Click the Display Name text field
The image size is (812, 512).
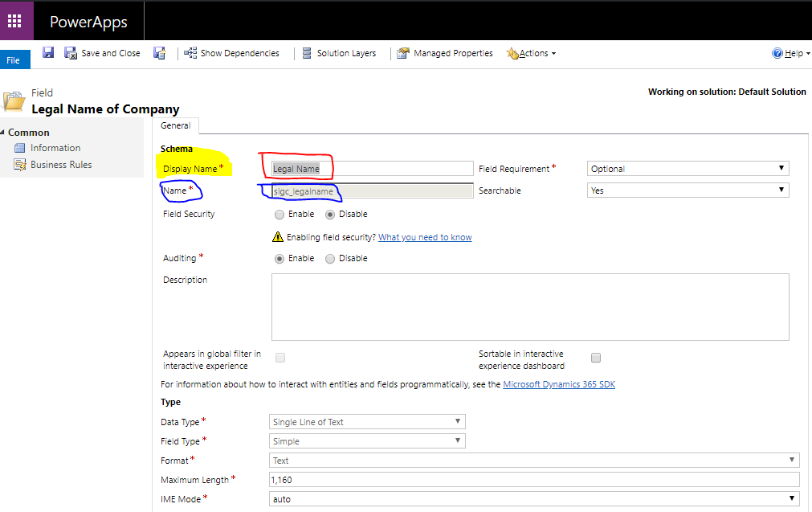(x=373, y=169)
